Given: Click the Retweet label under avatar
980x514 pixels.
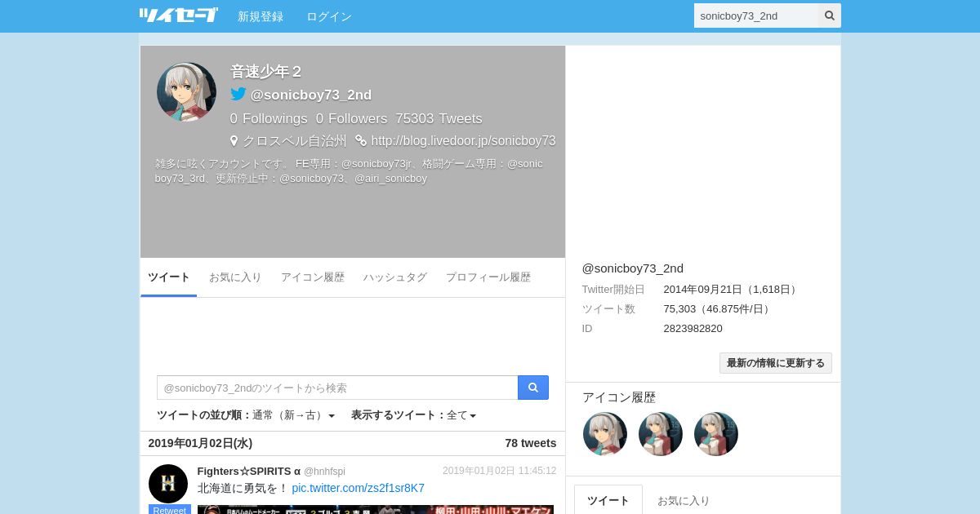Looking at the screenshot, I should pyautogui.click(x=169, y=510).
